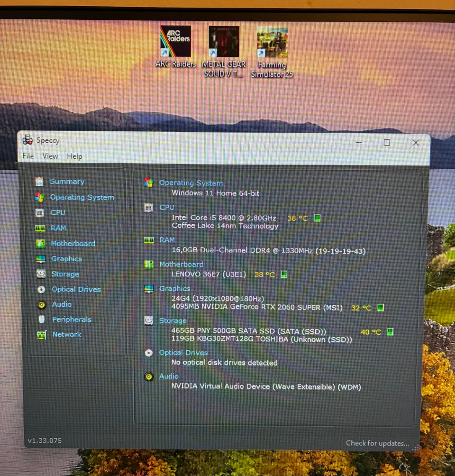The width and height of the screenshot is (455, 476).
Task: Click the 119GB KBG30ZMT128G TOSHIBA text
Action: point(262,339)
